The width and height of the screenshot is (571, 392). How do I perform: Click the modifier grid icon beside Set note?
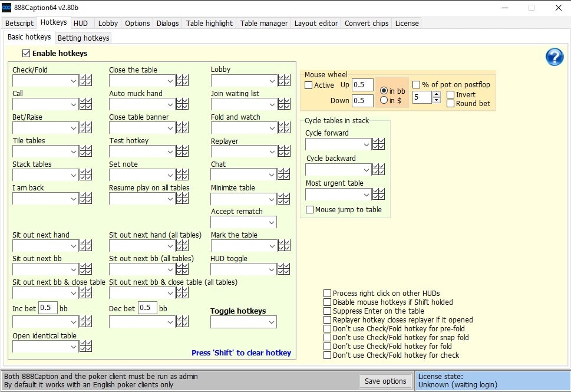(182, 175)
